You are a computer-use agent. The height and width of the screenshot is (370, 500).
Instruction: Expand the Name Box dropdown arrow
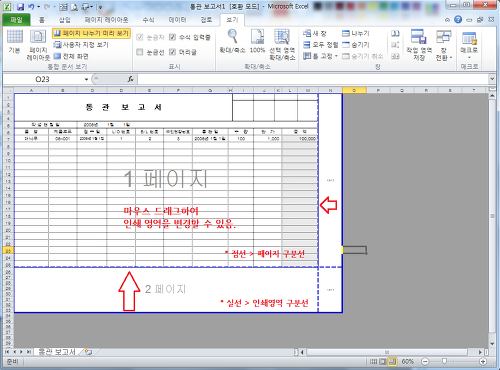86,79
